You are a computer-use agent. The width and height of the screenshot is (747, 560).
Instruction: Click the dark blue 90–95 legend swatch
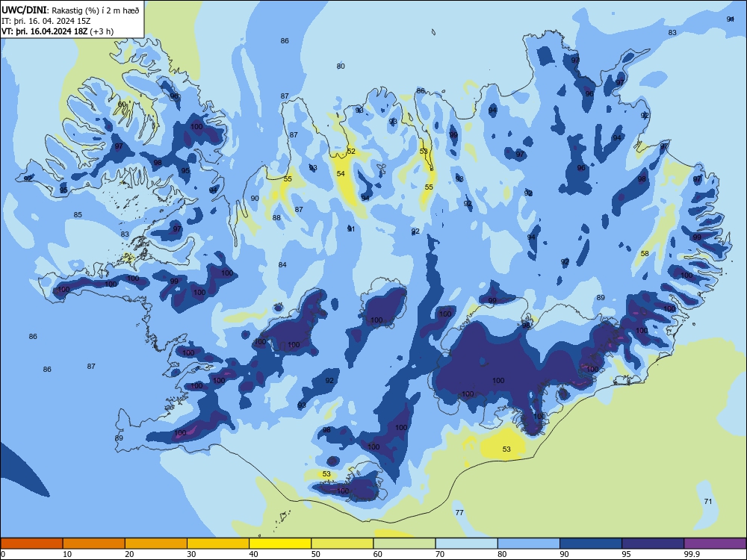(591, 544)
